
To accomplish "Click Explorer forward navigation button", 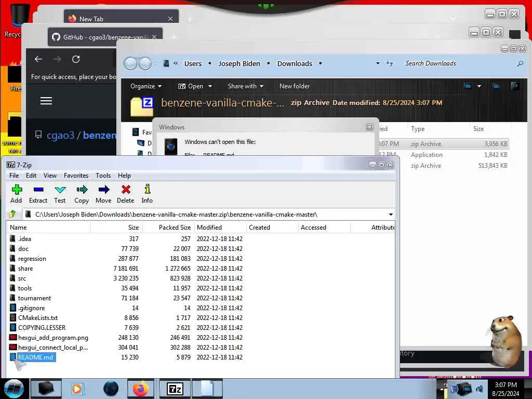I will point(145,63).
